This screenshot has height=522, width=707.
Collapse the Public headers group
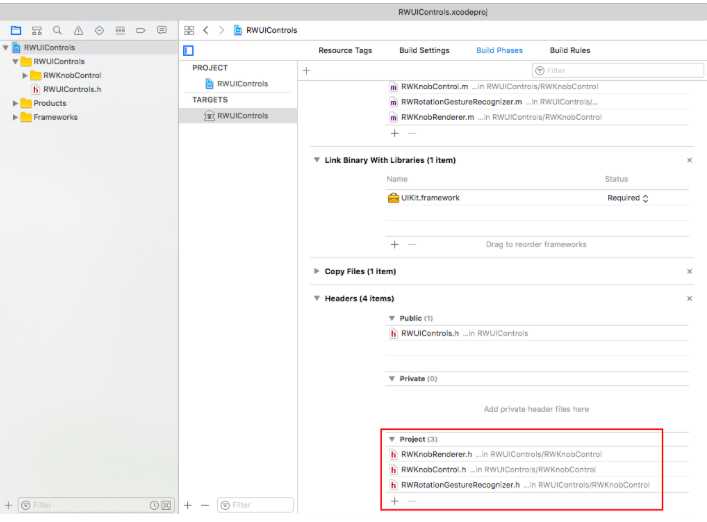tap(392, 318)
